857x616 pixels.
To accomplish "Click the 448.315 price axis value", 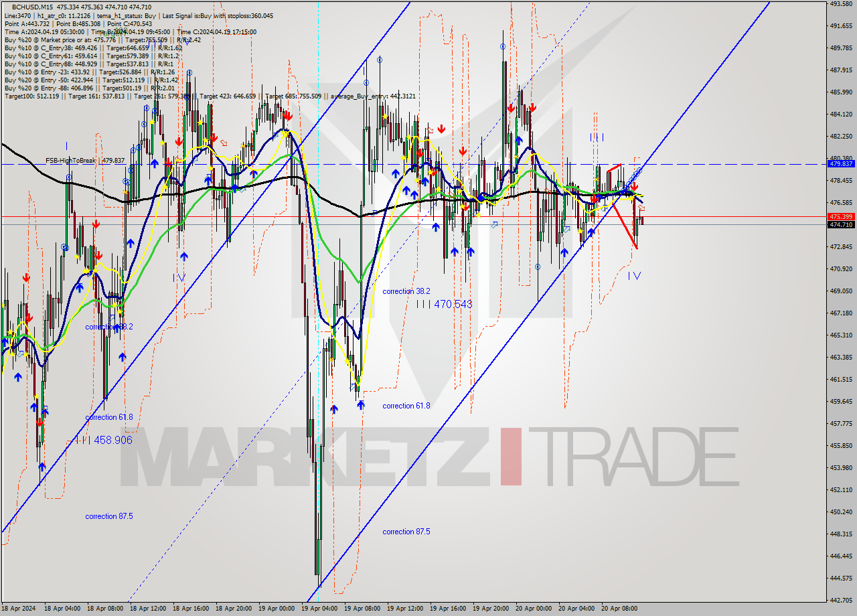I will [x=841, y=534].
